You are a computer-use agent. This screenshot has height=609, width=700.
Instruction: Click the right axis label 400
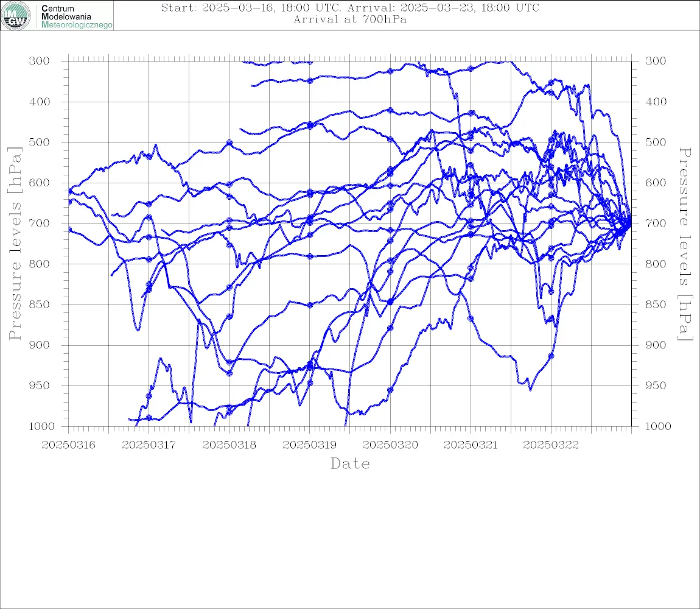pyautogui.click(x=656, y=102)
